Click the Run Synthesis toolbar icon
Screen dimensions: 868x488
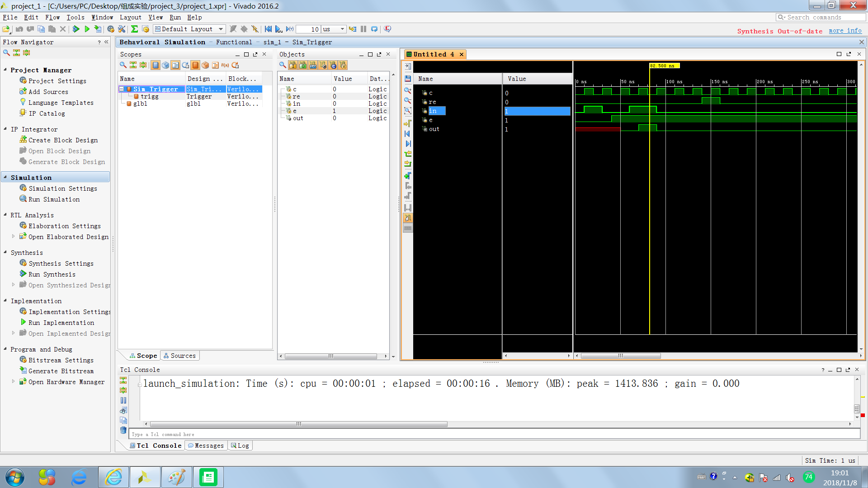(x=76, y=29)
